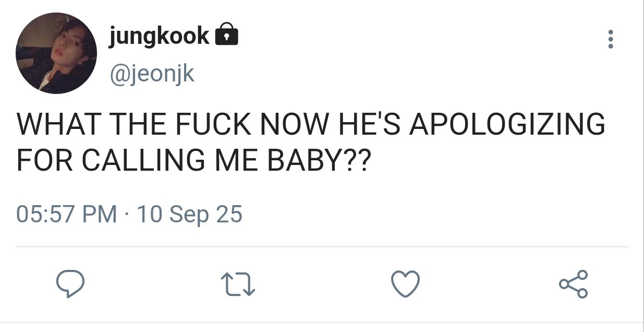Open the @jeonjk handle link
This screenshot has width=644, height=332.
click(151, 74)
